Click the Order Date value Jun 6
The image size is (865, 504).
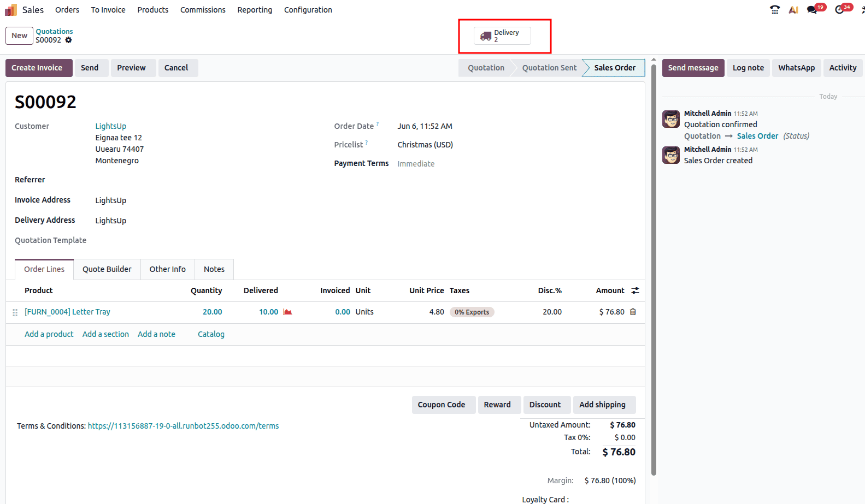tap(425, 126)
